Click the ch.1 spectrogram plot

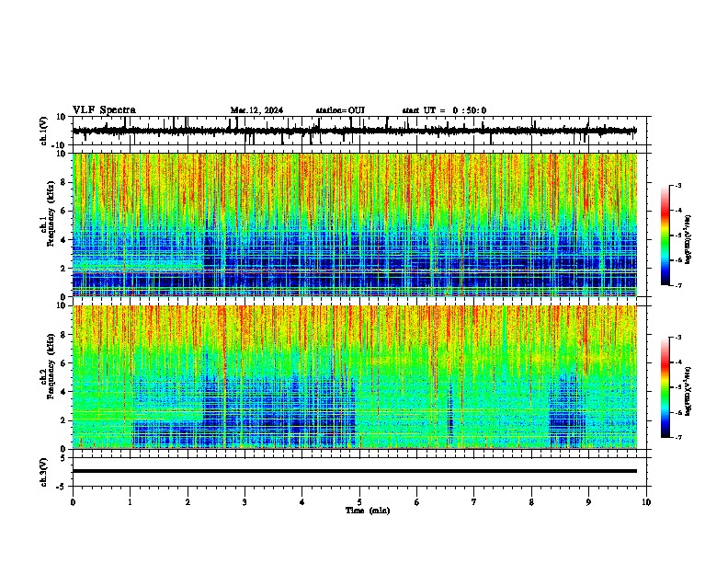[x=355, y=224]
